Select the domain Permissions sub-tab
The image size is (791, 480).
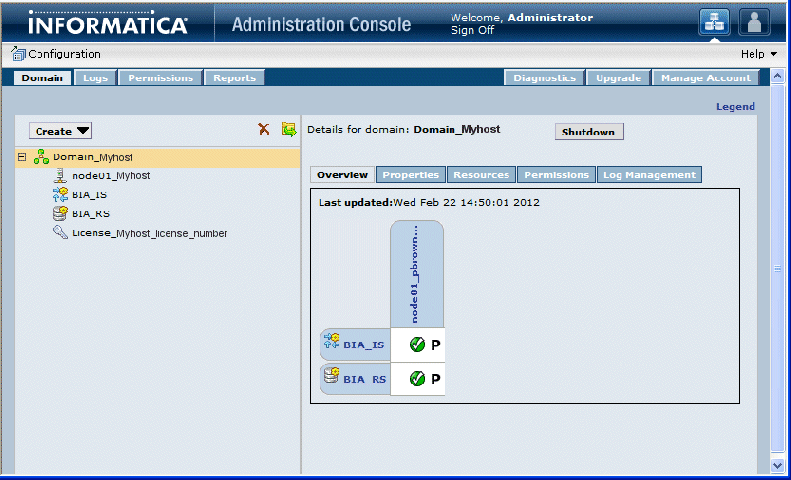click(x=556, y=174)
